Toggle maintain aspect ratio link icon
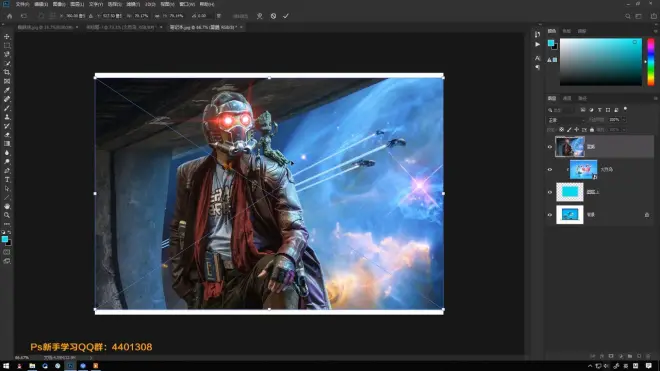Viewport: 660px width, 371px height. tap(157, 16)
